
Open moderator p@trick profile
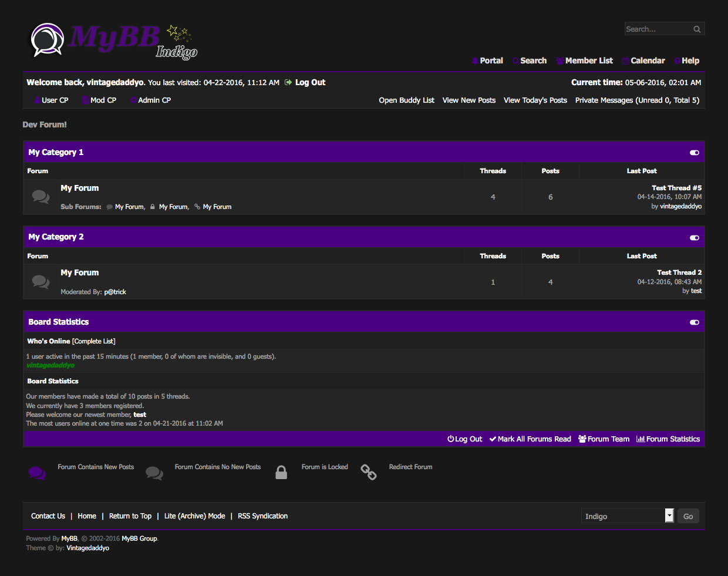[115, 292]
